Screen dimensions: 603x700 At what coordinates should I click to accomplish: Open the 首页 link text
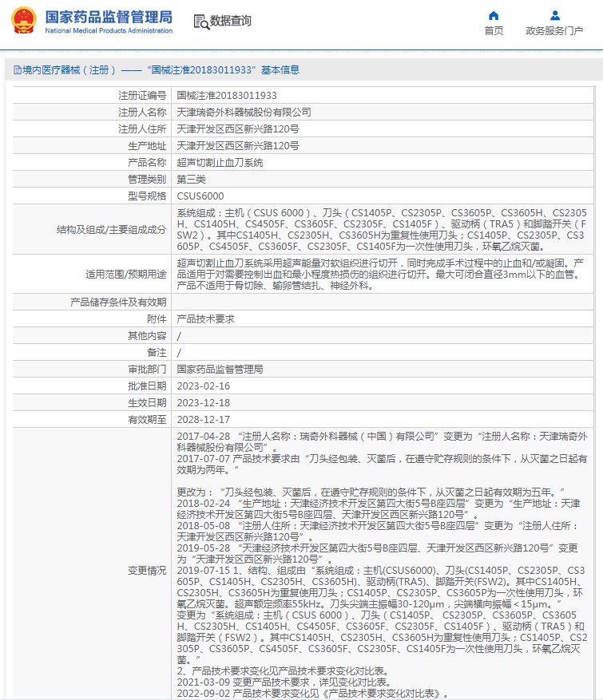point(494,31)
